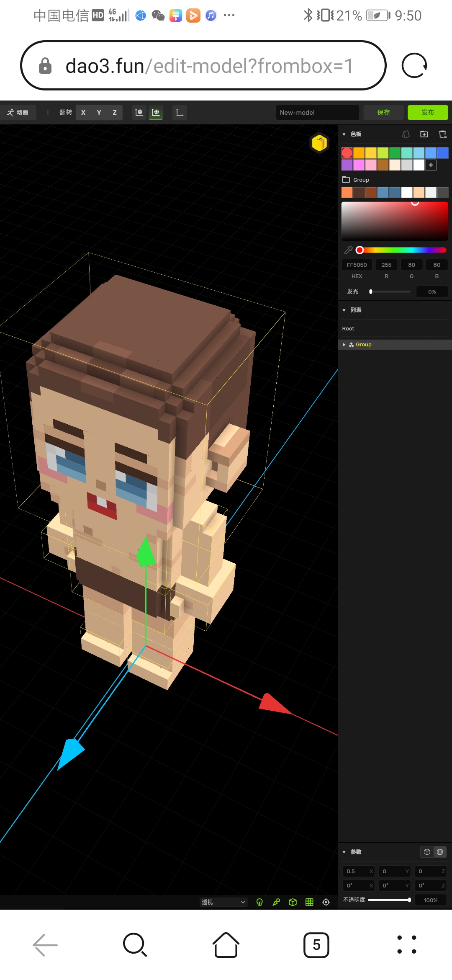Viewport: 452px width, 980px height.
Task: Edit the R value 255 field
Action: (x=386, y=265)
